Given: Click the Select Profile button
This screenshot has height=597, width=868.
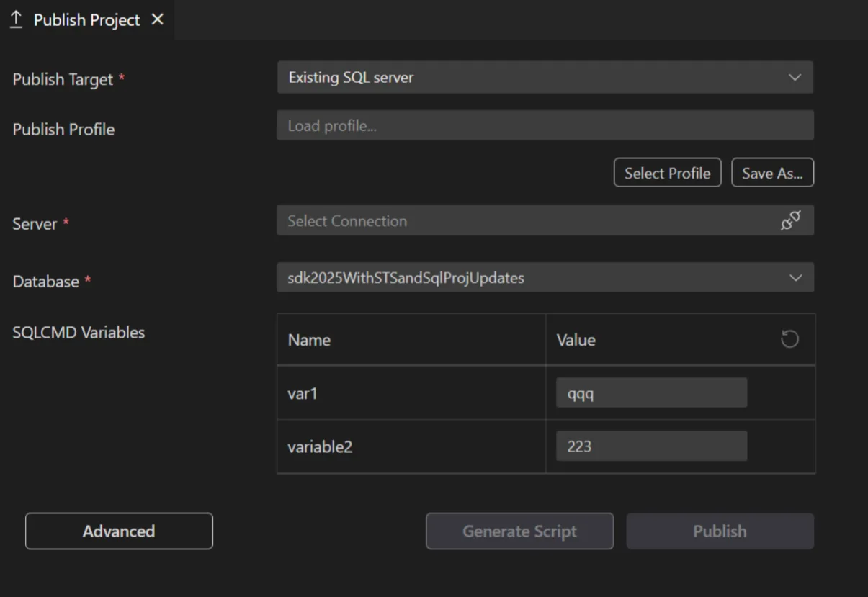Looking at the screenshot, I should coord(667,172).
